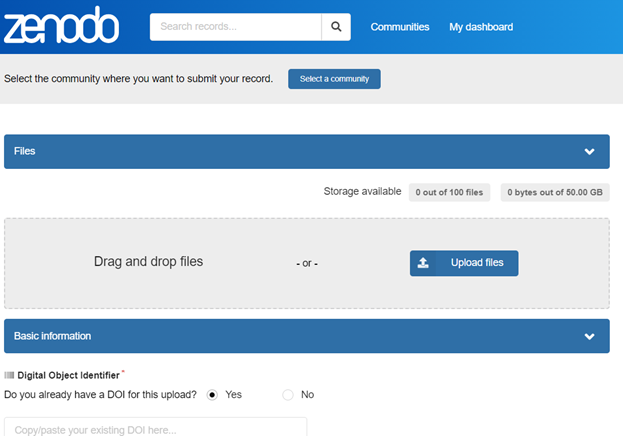The height and width of the screenshot is (436, 623).
Task: Select Yes for existing DOI
Action: 212,395
